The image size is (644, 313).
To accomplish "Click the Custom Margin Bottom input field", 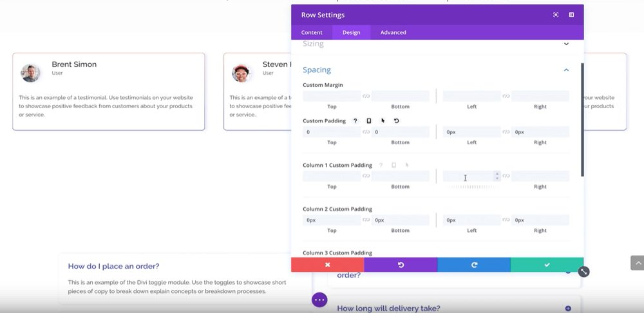I will pos(401,96).
